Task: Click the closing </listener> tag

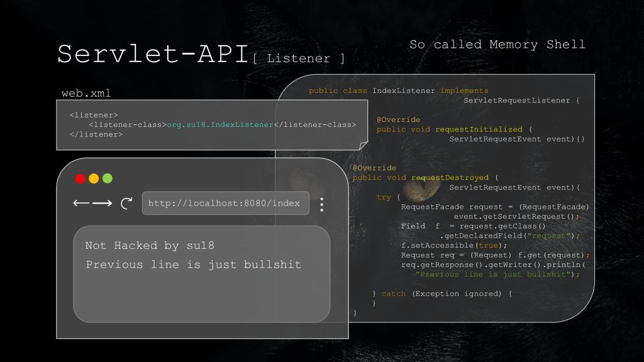Action: (x=96, y=134)
